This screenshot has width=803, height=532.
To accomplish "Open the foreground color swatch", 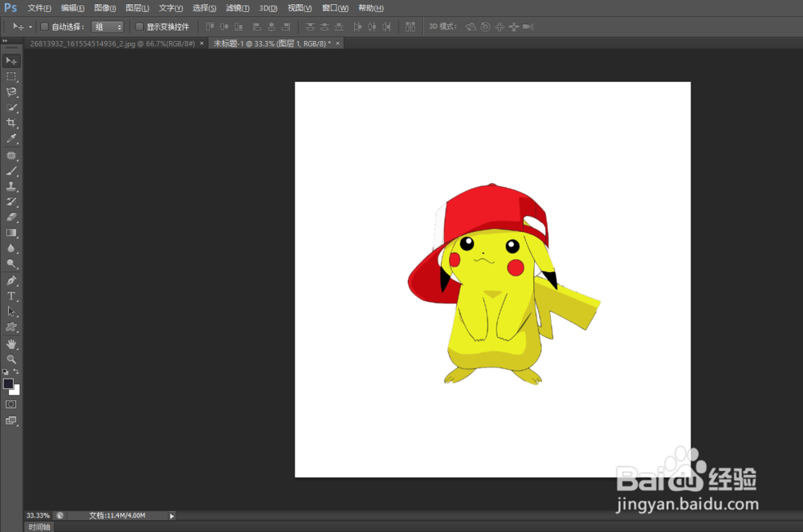I will point(8,384).
